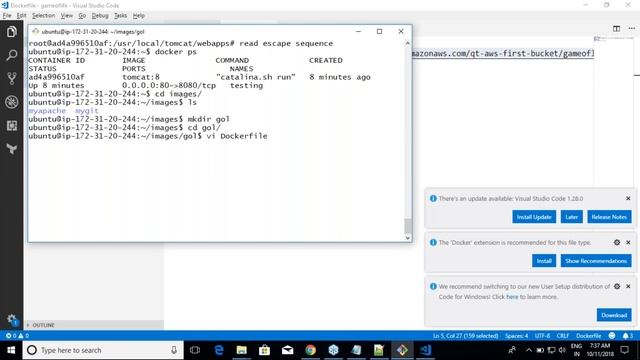Follow the 'here' link in User Setup notice
Screen dimensions: 640x360
[512, 297]
